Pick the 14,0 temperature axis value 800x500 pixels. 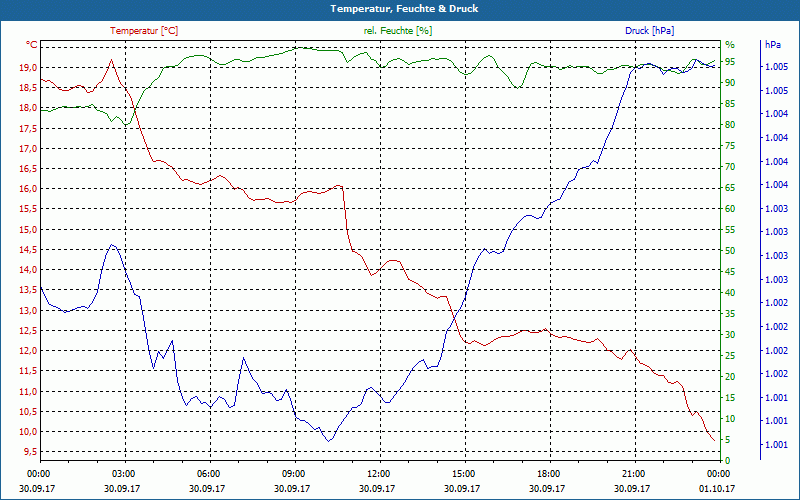[x=28, y=270]
